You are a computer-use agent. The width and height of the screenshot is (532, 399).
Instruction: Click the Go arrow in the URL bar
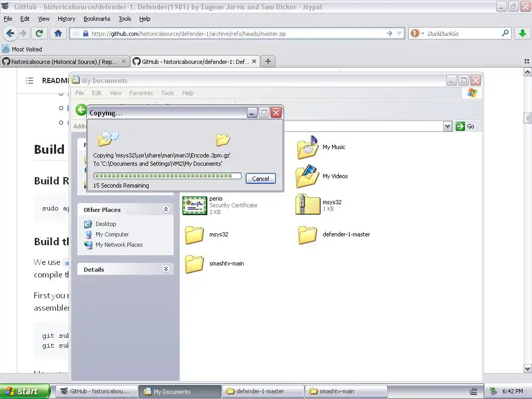coord(390,33)
